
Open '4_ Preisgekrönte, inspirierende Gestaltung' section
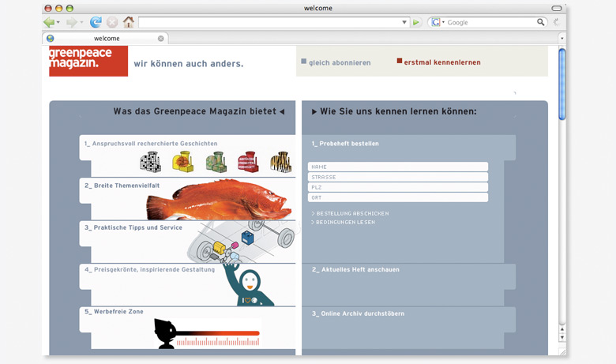(x=150, y=270)
